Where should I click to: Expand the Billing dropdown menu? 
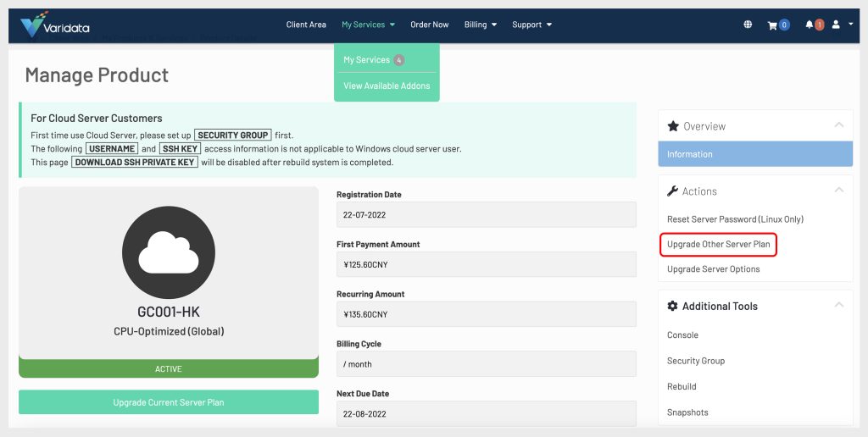(480, 25)
